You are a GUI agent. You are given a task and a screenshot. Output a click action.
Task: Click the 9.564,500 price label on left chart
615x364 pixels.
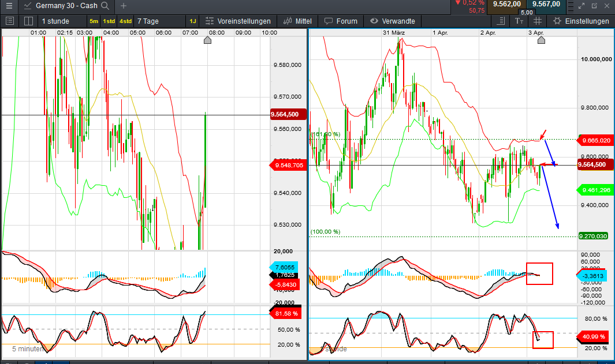[288, 114]
